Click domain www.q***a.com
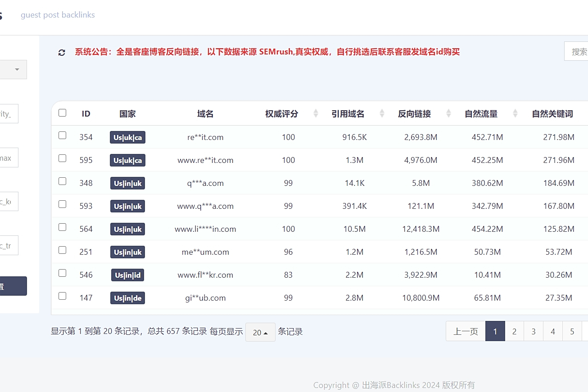The height and width of the screenshot is (392, 588). pos(205,206)
